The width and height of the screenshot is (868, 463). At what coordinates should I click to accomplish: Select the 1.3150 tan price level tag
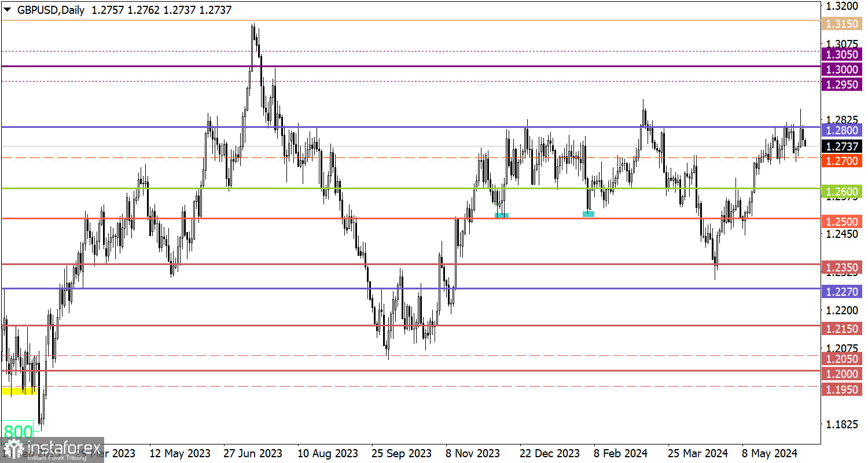pos(842,23)
